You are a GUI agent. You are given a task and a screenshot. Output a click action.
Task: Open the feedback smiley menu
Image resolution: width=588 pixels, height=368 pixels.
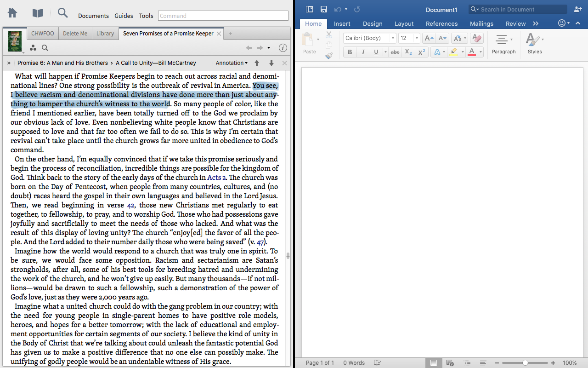pyautogui.click(x=564, y=23)
